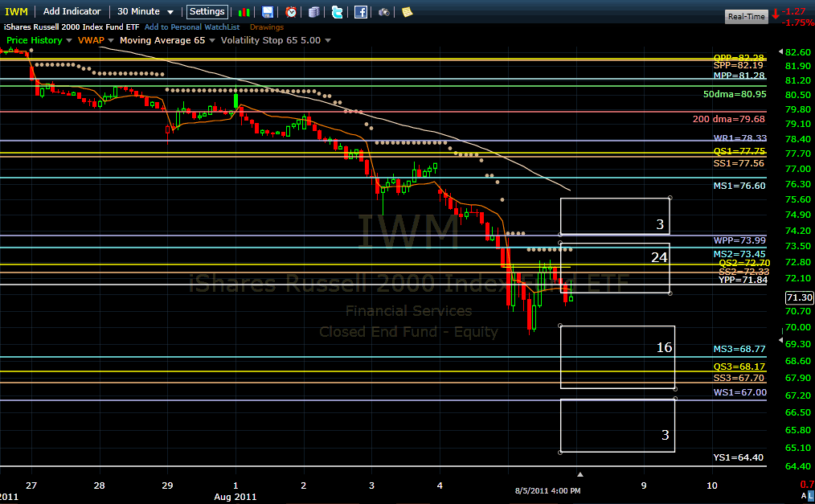Image resolution: width=815 pixels, height=504 pixels.
Task: Open the yellow sticky note icon
Action: pyautogui.click(x=407, y=12)
